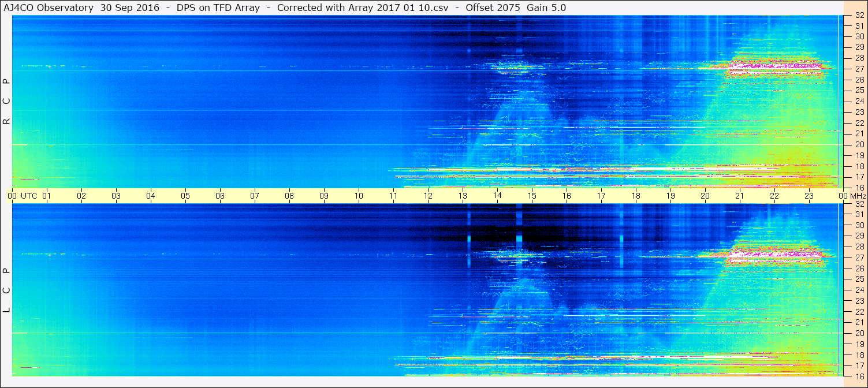Click the 19 frequency label in LCP panel
This screenshot has height=388, width=868.
click(859, 344)
